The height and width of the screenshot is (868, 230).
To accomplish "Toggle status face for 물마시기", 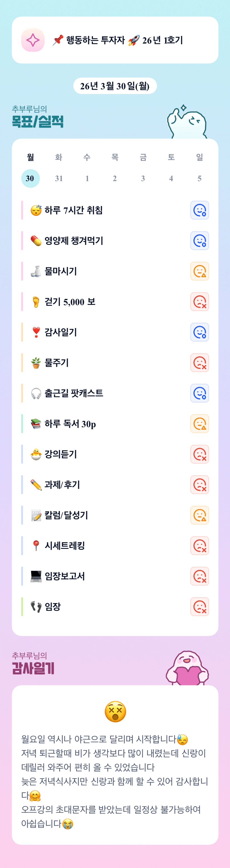I will (199, 271).
